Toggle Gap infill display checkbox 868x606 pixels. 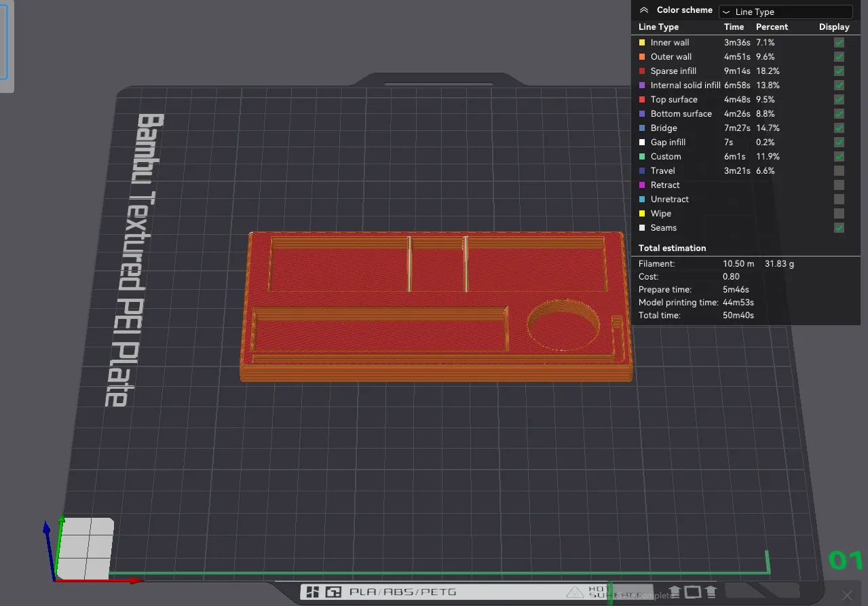tap(839, 143)
